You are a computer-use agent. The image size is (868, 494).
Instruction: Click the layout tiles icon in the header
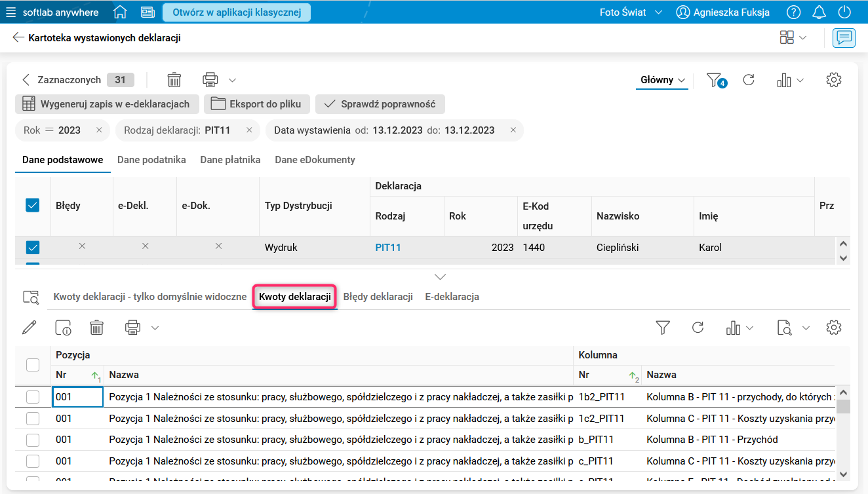[787, 37]
